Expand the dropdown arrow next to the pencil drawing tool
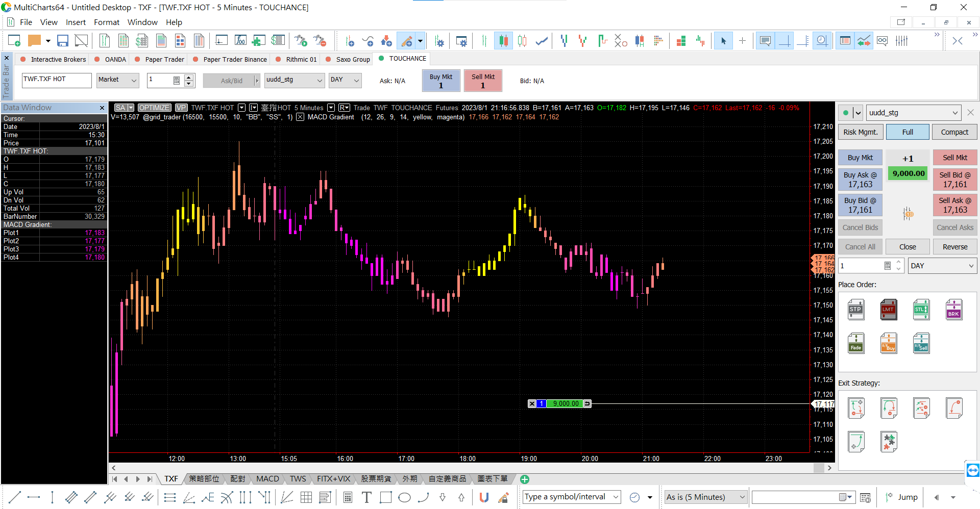980x509 pixels. pos(420,41)
